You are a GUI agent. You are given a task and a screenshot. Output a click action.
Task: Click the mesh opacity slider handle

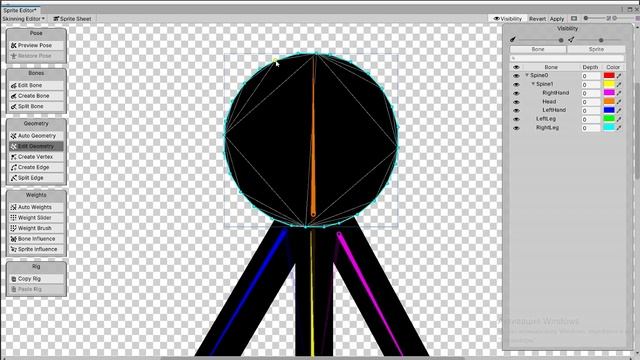(x=601, y=40)
